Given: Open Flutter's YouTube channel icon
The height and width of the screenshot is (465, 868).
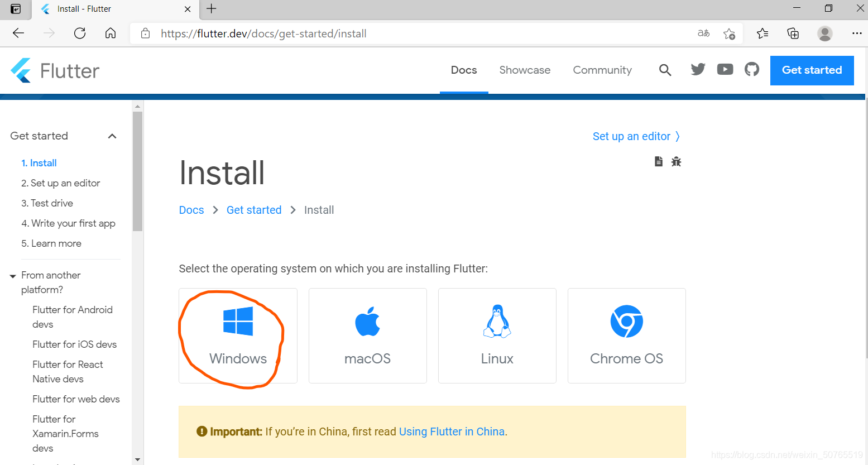Looking at the screenshot, I should click(x=725, y=69).
